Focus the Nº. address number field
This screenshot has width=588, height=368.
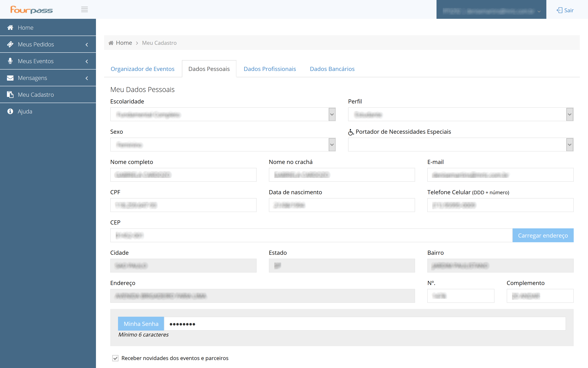pos(461,296)
